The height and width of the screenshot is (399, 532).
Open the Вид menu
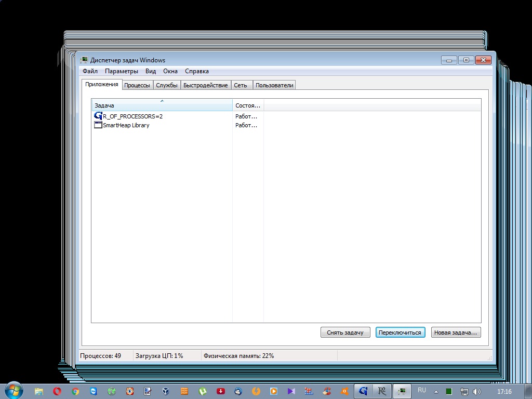[151, 71]
